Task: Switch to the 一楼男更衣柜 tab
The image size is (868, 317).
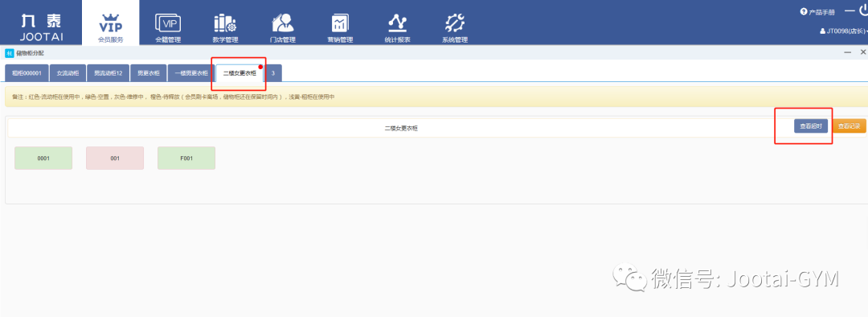Action: (x=191, y=73)
